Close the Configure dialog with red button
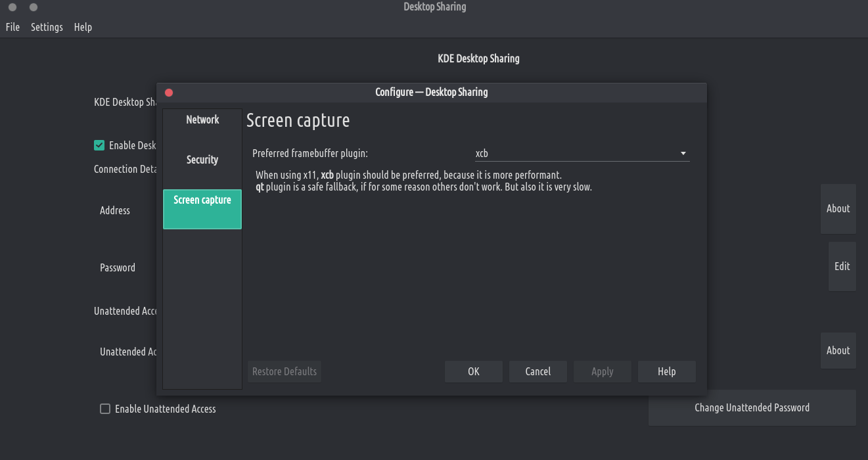Viewport: 868px width, 460px height. coord(169,93)
